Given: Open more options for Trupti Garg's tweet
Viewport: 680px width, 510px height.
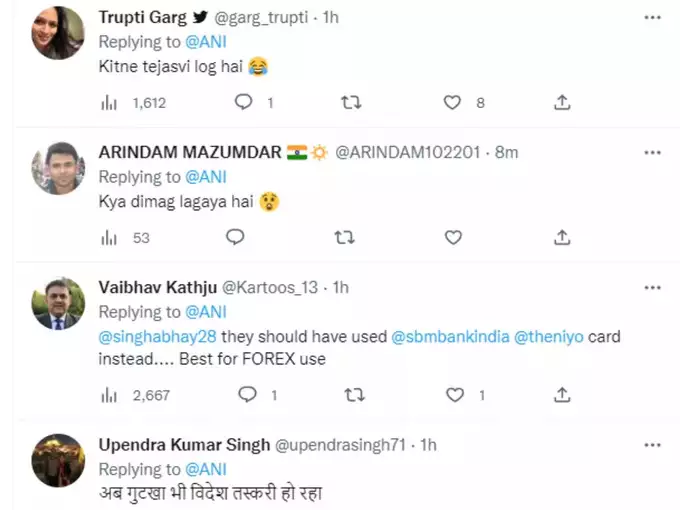Looking at the screenshot, I should (653, 17).
